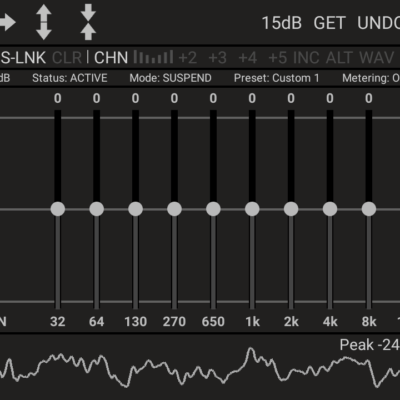The image size is (400, 400).
Task: Select the +2 channel option
Action: (x=188, y=58)
